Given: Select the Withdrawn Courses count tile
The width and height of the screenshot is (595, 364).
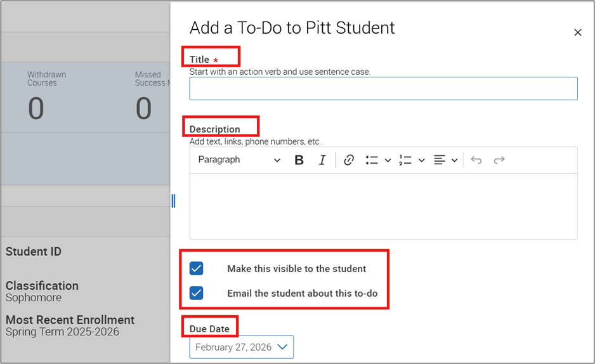Looking at the screenshot, I should pyautogui.click(x=47, y=97).
